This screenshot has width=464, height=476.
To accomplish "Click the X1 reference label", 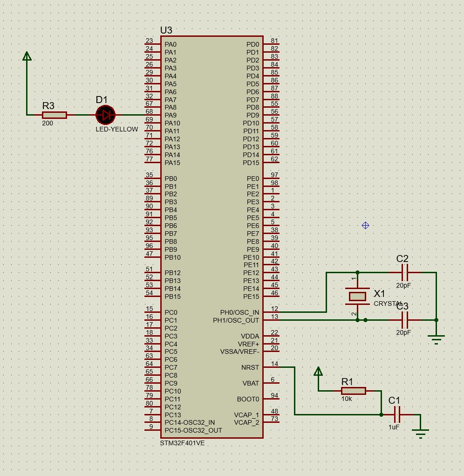I will pyautogui.click(x=379, y=294).
